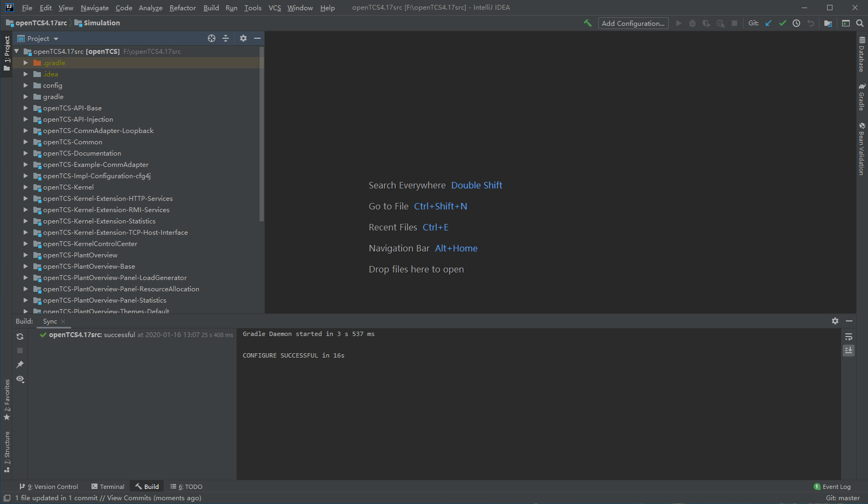Viewport: 868px width, 504px height.
Task: Click Git: master branch in status bar
Action: [x=843, y=498]
